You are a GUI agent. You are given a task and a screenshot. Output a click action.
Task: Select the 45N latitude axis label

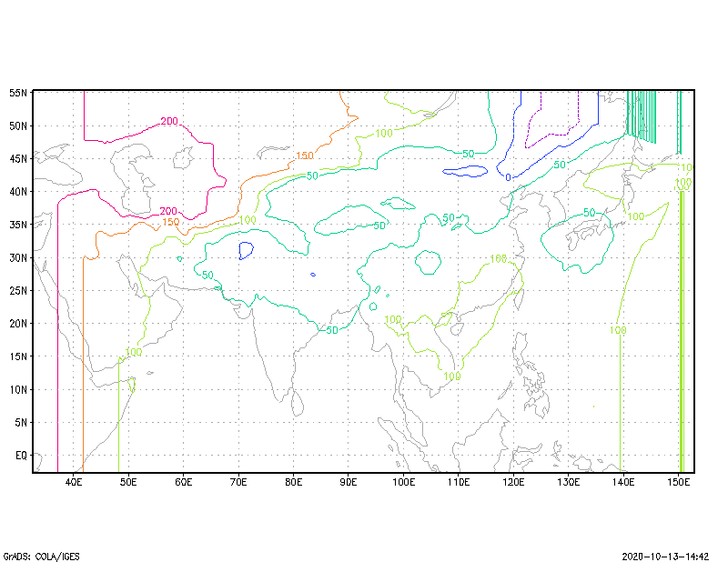click(x=18, y=159)
